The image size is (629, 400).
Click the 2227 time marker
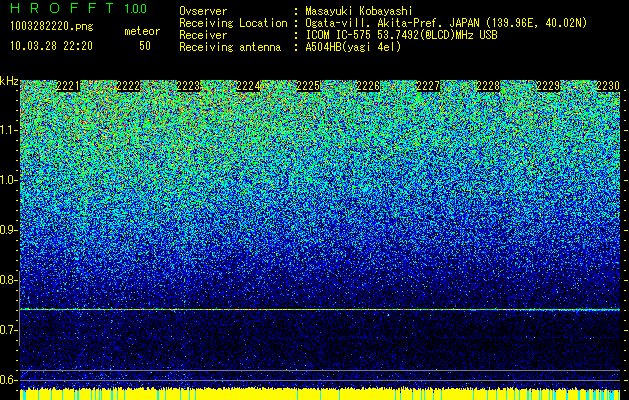(x=428, y=86)
